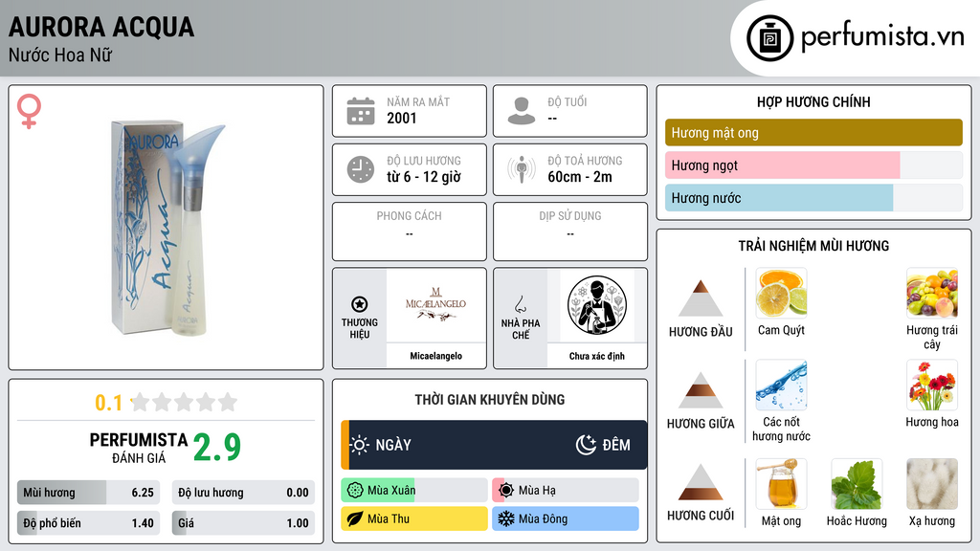Click the Hợp Hương Chính heading
This screenshot has width=980, height=551.
click(813, 101)
